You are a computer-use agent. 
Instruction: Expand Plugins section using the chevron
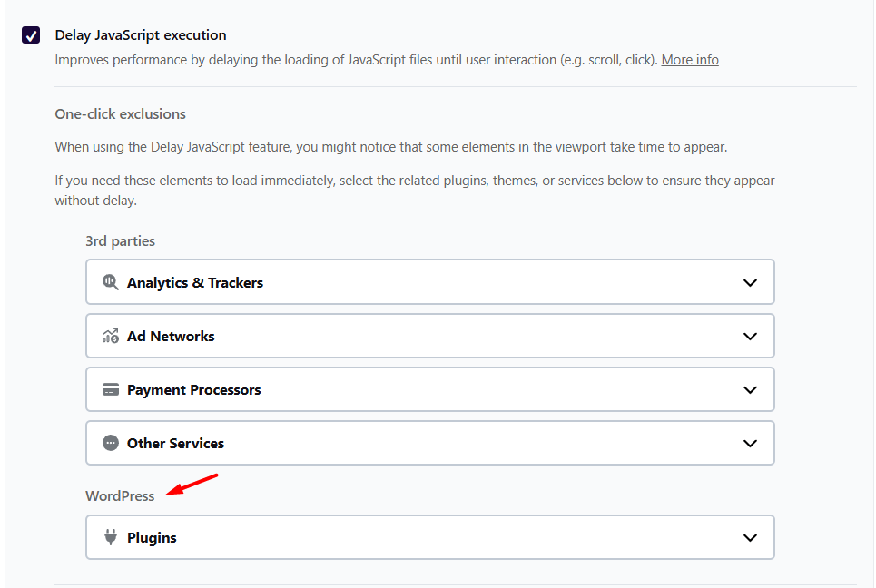(x=750, y=538)
